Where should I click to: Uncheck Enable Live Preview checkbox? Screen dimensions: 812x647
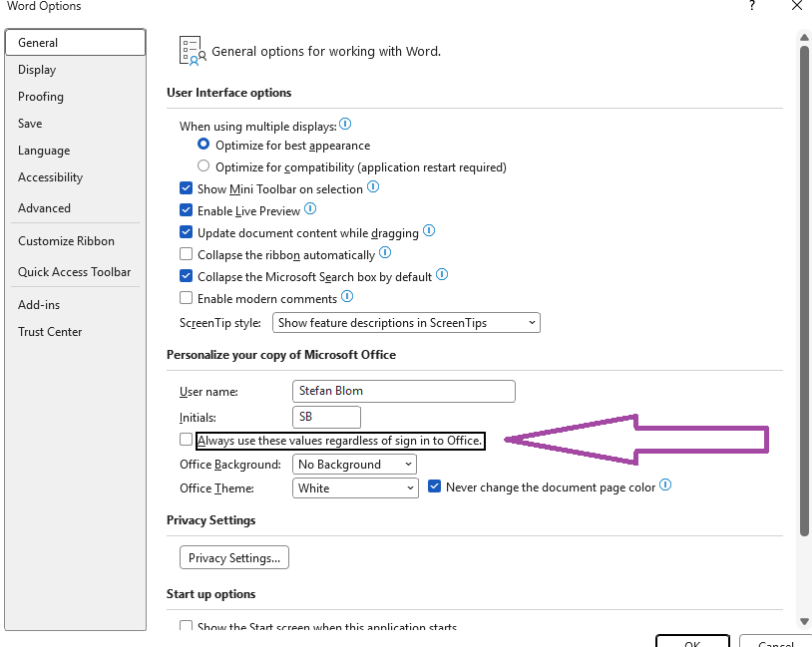pyautogui.click(x=186, y=209)
